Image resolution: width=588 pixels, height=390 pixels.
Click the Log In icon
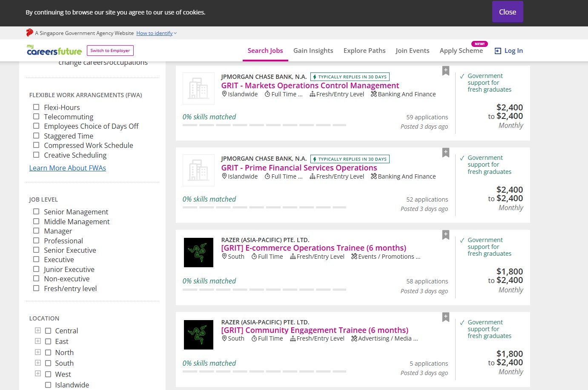click(x=498, y=51)
